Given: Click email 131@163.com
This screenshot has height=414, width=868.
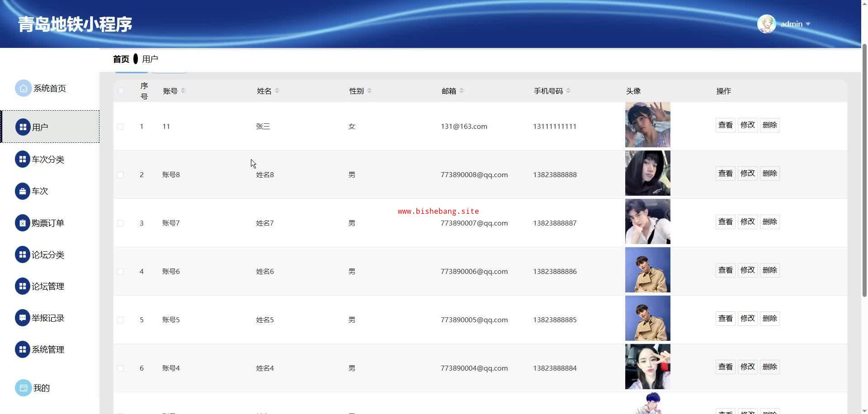Looking at the screenshot, I should click(x=464, y=127).
